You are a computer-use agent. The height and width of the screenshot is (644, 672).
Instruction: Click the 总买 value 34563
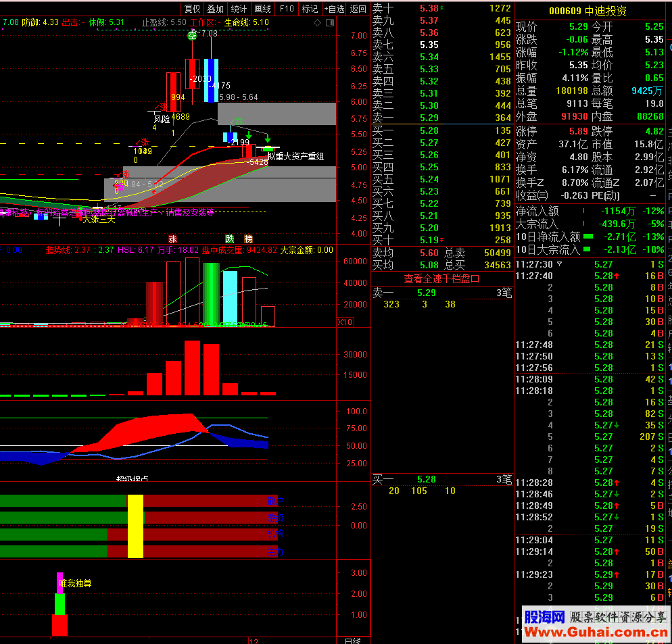498,265
